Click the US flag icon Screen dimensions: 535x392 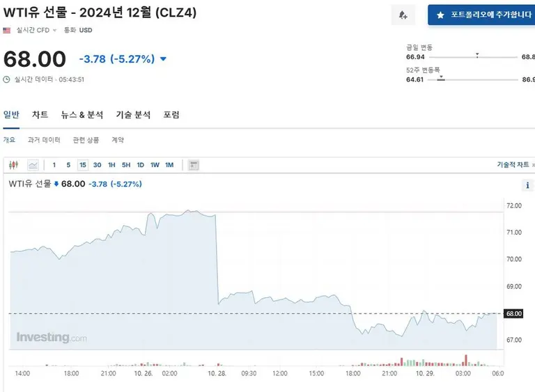click(7, 31)
